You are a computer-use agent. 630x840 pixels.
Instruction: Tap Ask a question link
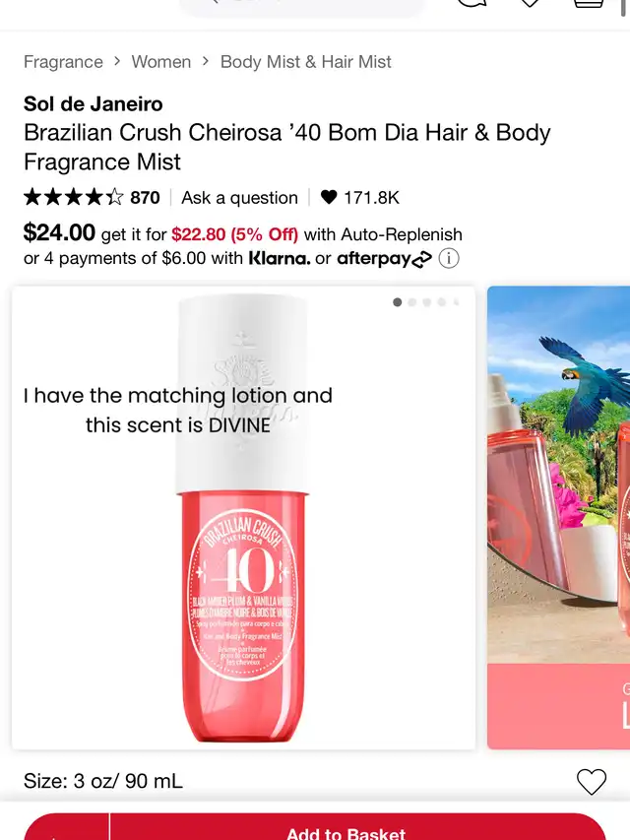[x=239, y=197]
